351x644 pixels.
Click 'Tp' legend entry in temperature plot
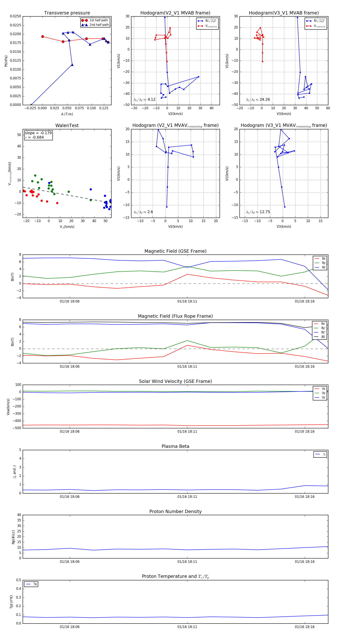pyautogui.click(x=31, y=584)
